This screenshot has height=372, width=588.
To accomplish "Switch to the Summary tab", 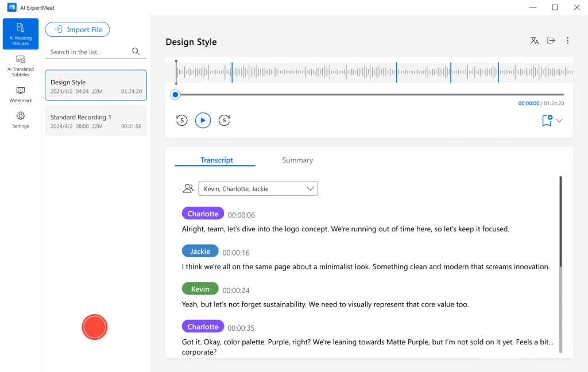I will click(297, 160).
